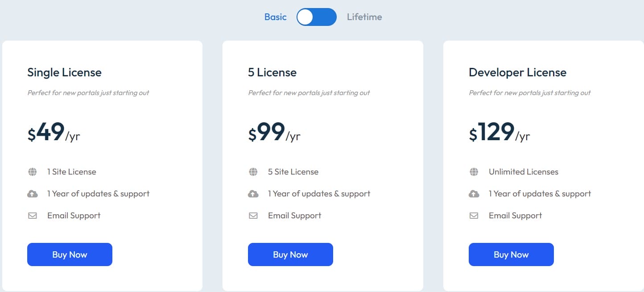
Task: Click envelope icon in Developer License card
Action: 474,216
